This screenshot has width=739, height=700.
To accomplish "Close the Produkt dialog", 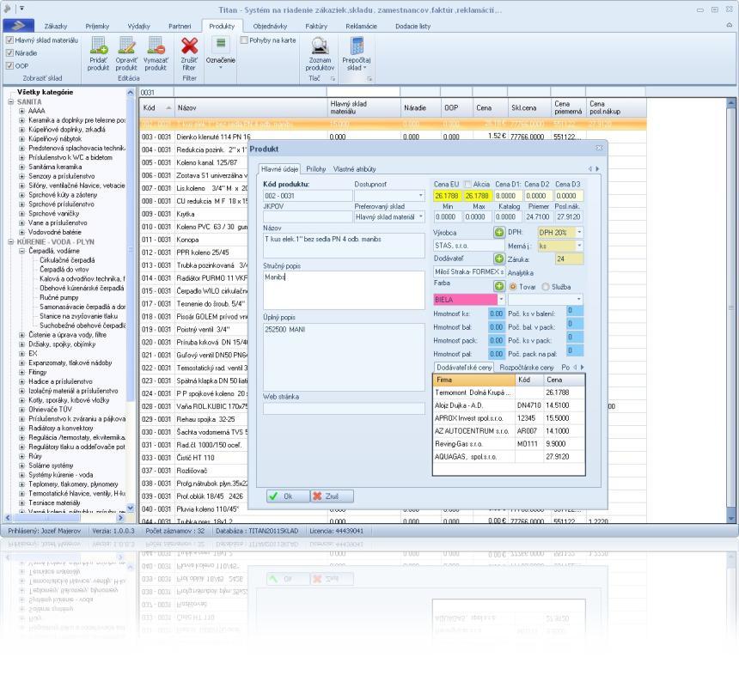I will click(599, 148).
